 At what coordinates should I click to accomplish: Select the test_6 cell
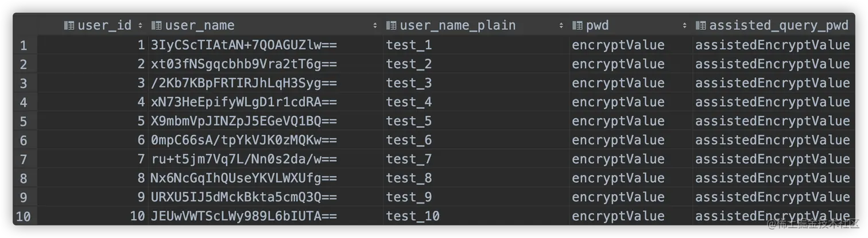click(x=409, y=140)
